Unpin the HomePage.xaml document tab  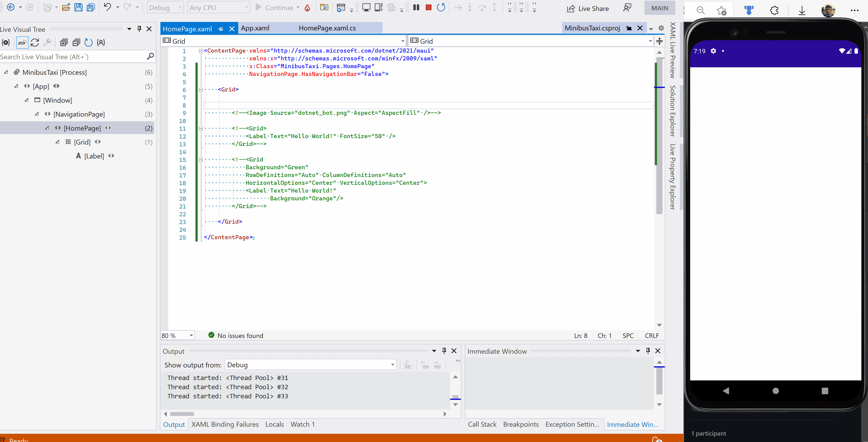(221, 29)
